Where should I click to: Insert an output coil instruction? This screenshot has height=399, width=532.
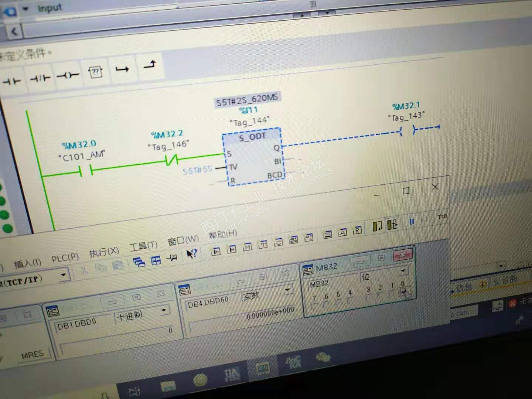(68, 75)
